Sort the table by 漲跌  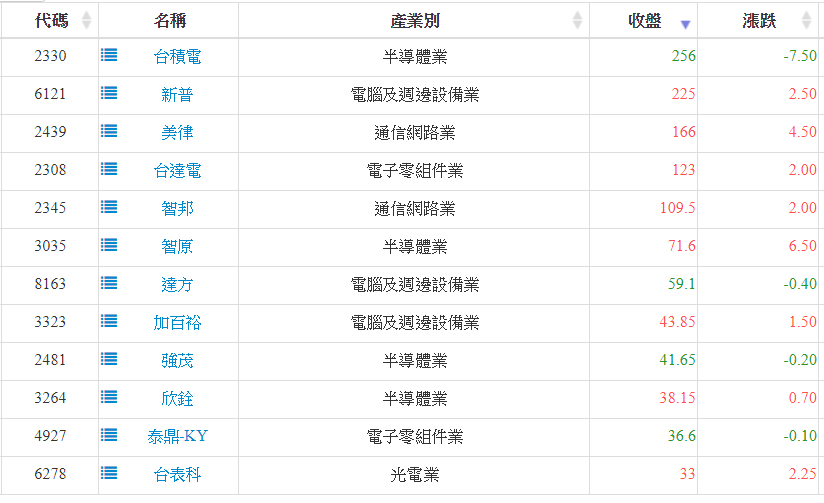[x=760, y=21]
